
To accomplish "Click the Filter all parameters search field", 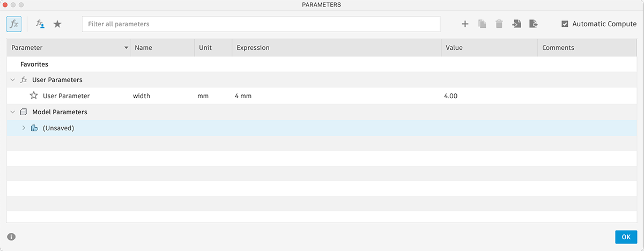I will tap(261, 24).
